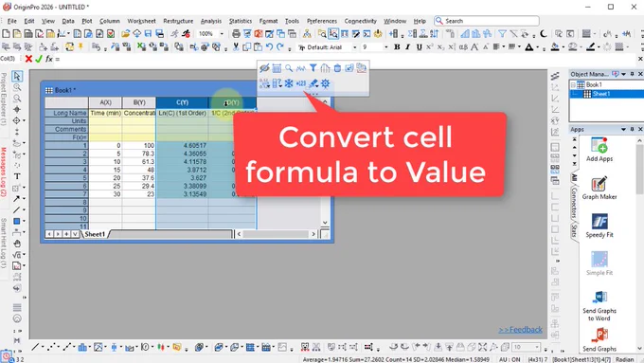644x363 pixels.
Task: Toggle superscript formatting button
Action: (430, 47)
